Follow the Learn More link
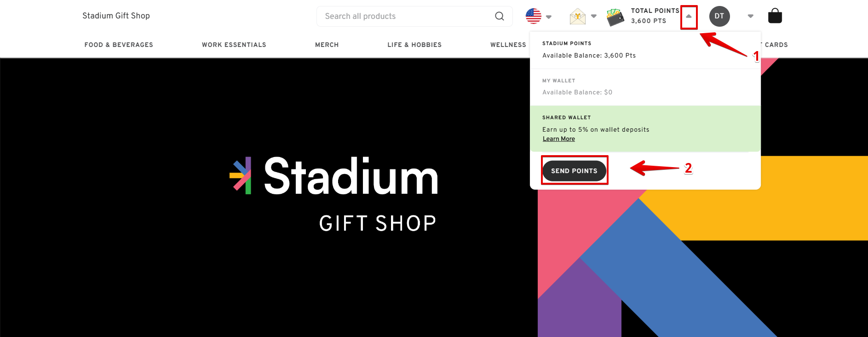The height and width of the screenshot is (337, 868). coord(559,139)
